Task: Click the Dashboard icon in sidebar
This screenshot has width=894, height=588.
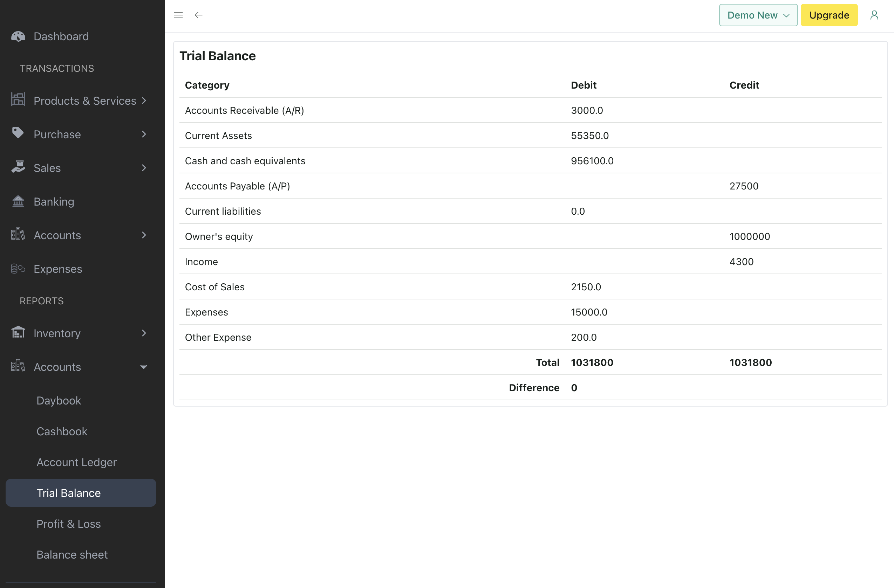Action: point(18,36)
